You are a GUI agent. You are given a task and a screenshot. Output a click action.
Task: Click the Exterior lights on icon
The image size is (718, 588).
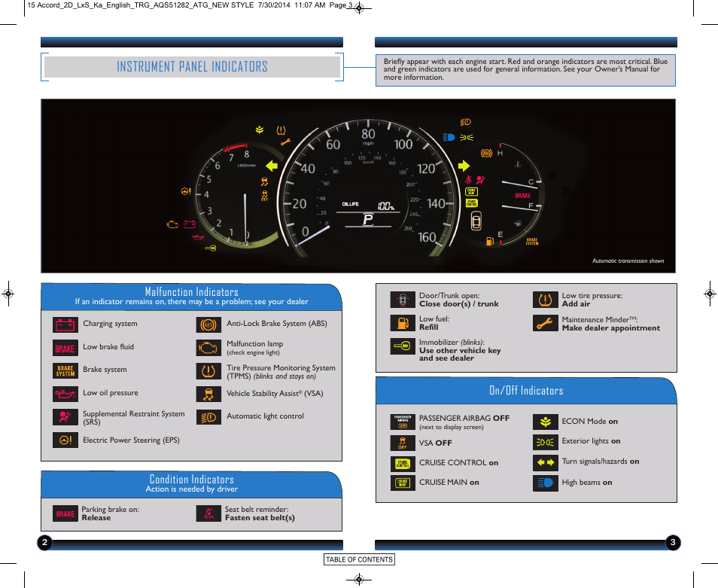546,443
